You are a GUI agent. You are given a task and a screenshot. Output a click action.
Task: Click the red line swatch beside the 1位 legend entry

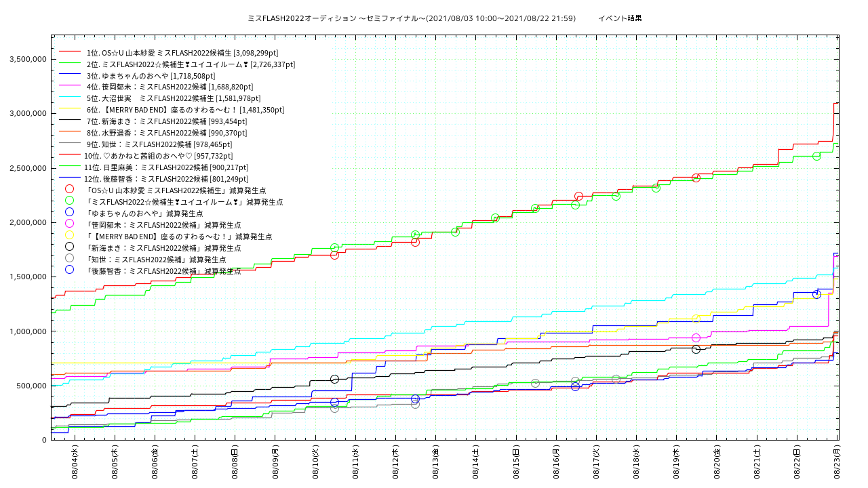tap(69, 52)
